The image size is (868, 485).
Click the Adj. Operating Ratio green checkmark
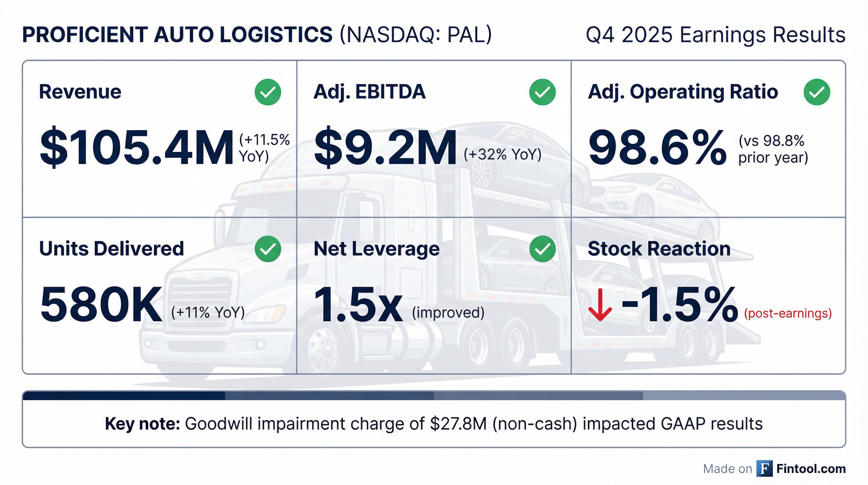[x=817, y=92]
